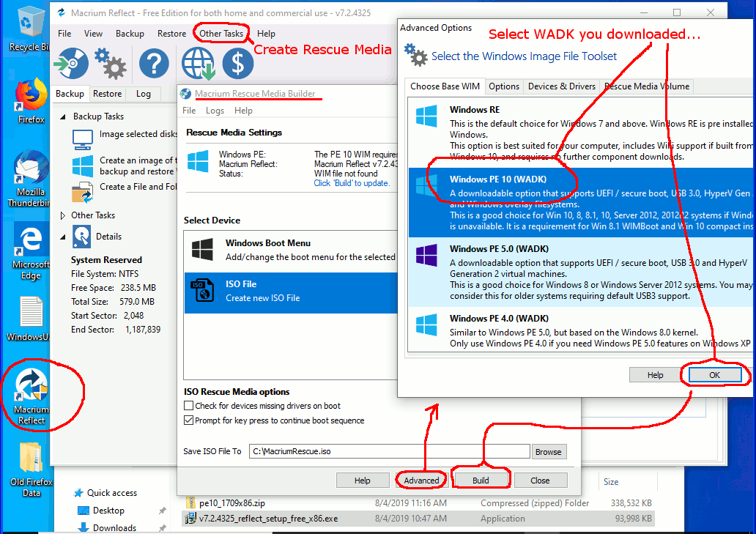Click the pe10_1709x86.zip file icon

coord(190,503)
